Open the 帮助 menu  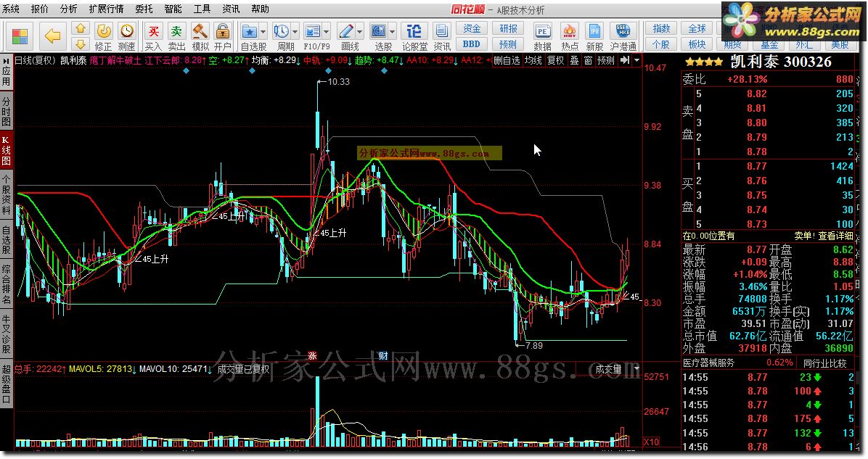pos(260,9)
